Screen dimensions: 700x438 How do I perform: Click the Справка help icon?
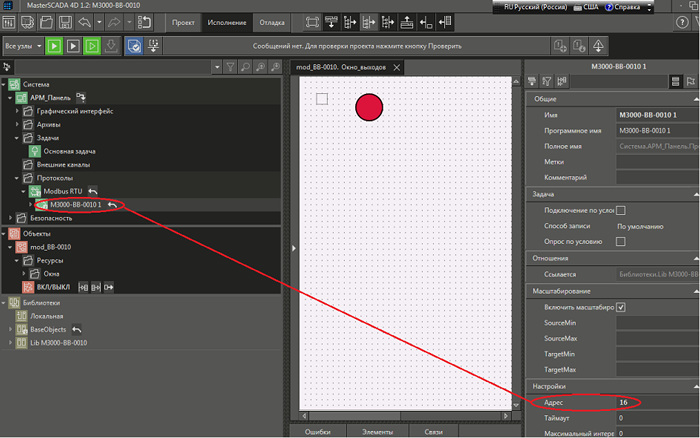tap(609, 7)
